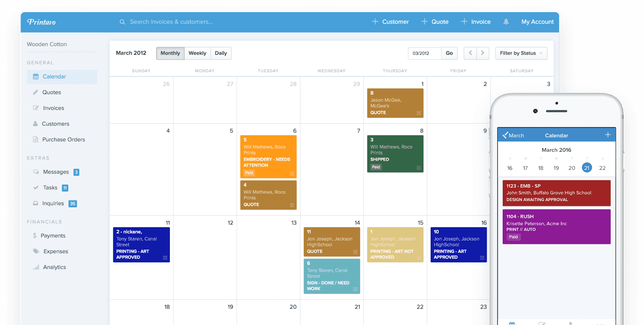Click the Go button
Image resolution: width=644 pixels, height=325 pixels.
pos(449,53)
